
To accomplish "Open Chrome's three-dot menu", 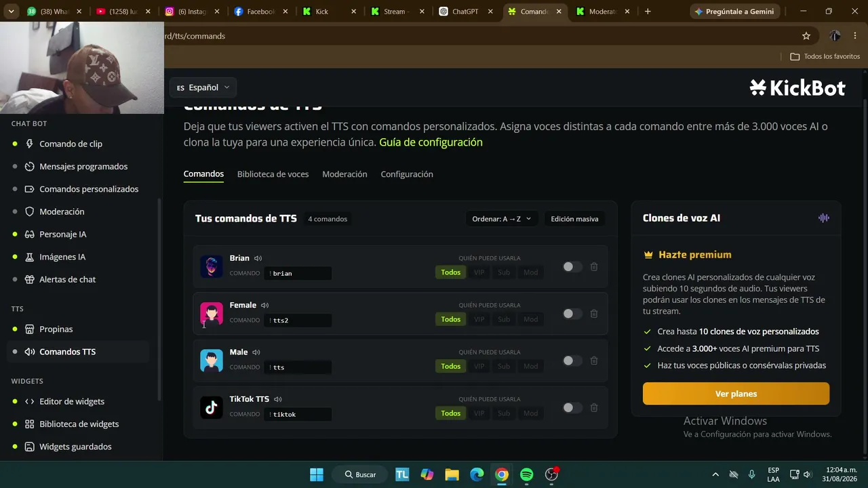I will click(x=854, y=36).
